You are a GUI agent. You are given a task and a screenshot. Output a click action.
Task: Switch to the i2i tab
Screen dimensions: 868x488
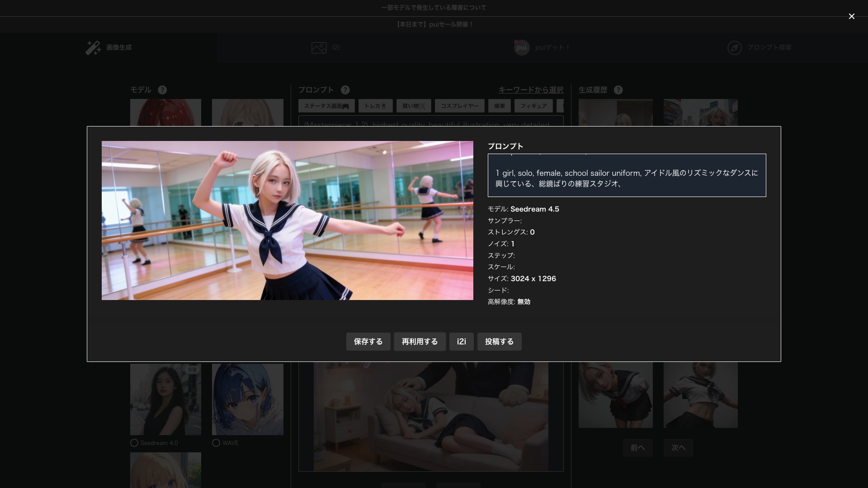click(325, 47)
